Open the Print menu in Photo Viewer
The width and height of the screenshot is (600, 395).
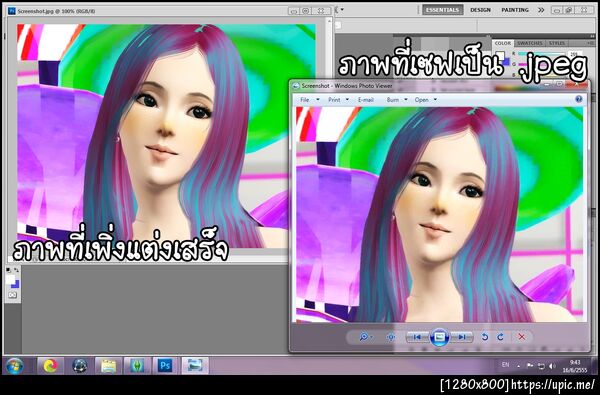(x=334, y=100)
